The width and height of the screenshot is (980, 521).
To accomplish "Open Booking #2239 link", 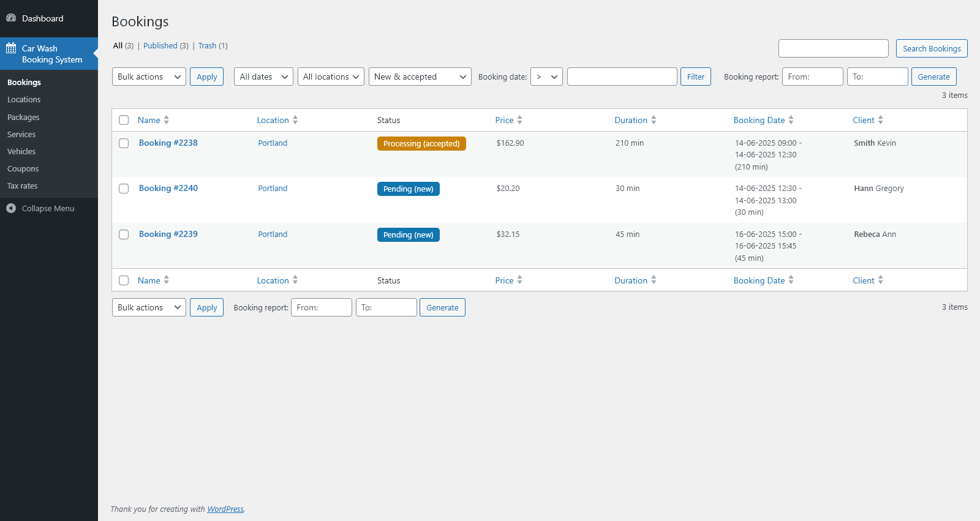I will [168, 234].
